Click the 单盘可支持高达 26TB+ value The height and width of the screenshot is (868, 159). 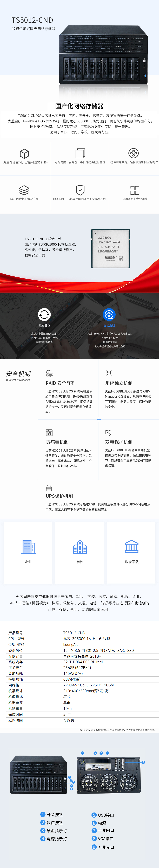coord(82,656)
